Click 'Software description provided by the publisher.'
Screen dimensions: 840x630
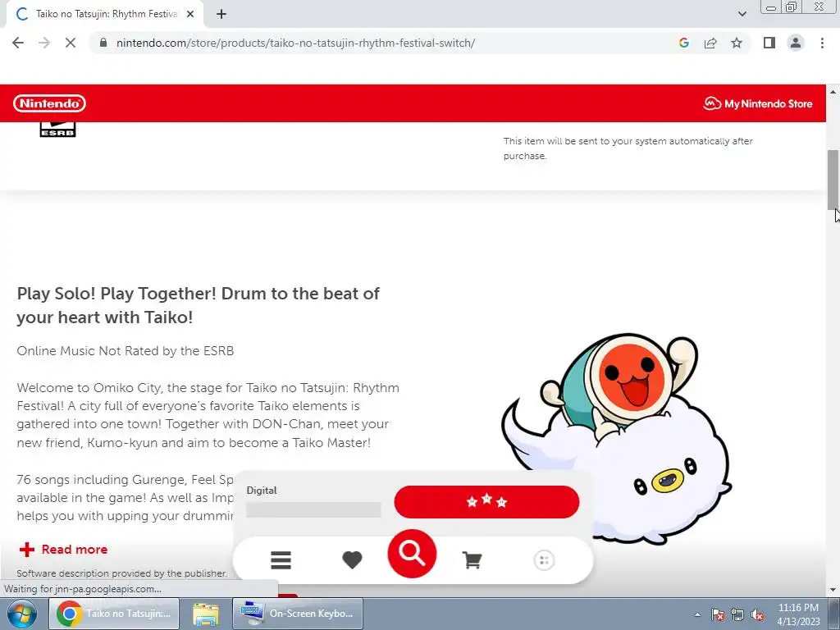[122, 573]
